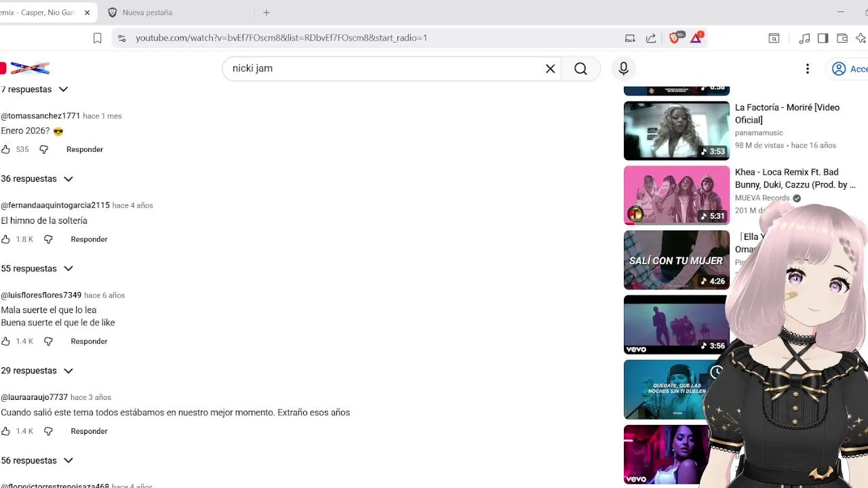
Task: Open @lauraaraujo7737's channel link
Action: (34, 397)
